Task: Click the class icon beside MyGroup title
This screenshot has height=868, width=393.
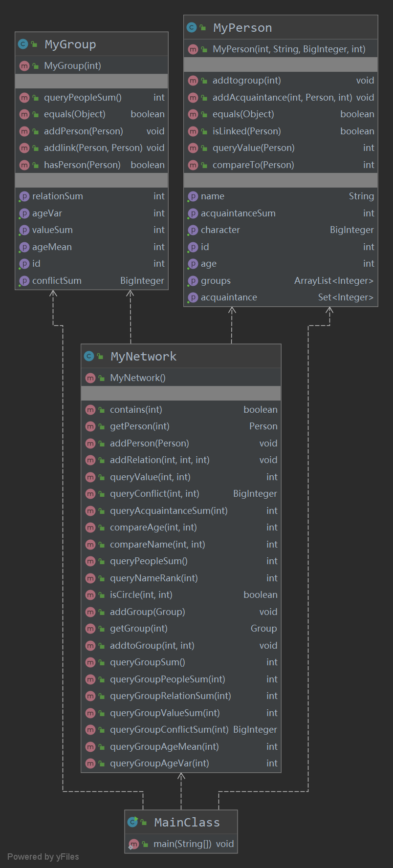Action: [x=23, y=44]
